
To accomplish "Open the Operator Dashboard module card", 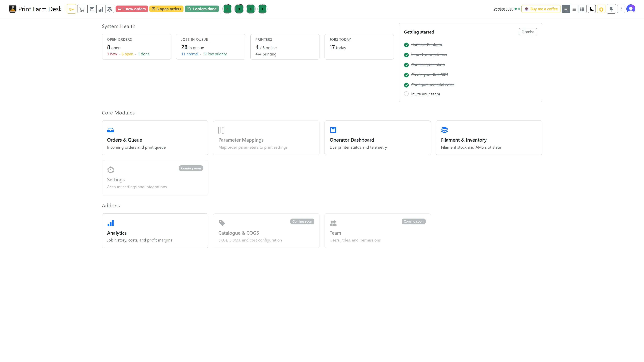I will click(x=378, y=138).
